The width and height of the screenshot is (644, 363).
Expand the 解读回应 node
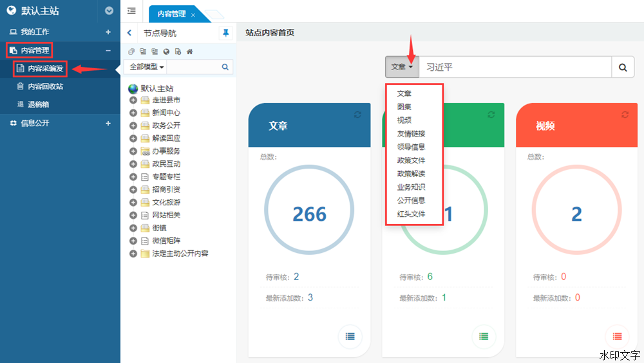(x=133, y=138)
